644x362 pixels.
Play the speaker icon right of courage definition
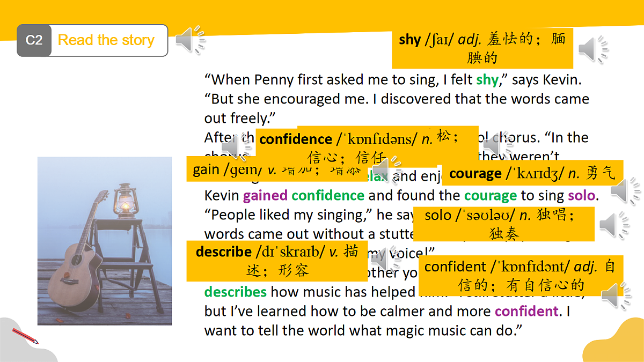coord(625,191)
